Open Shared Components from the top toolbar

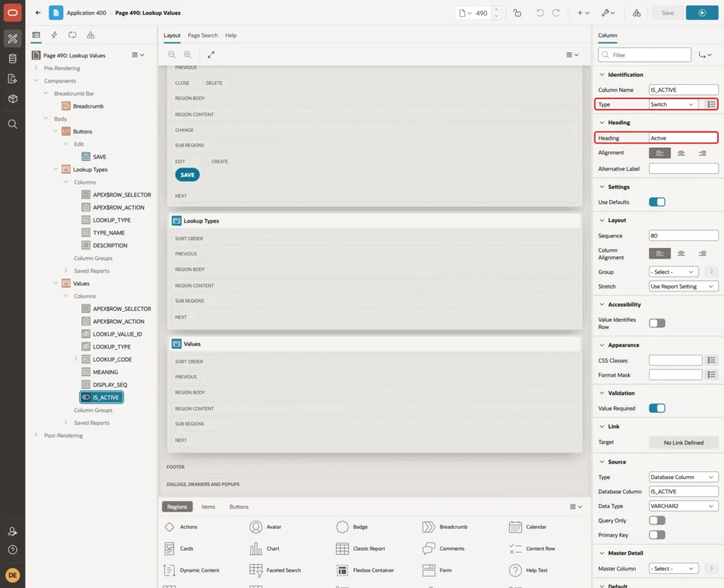point(637,13)
